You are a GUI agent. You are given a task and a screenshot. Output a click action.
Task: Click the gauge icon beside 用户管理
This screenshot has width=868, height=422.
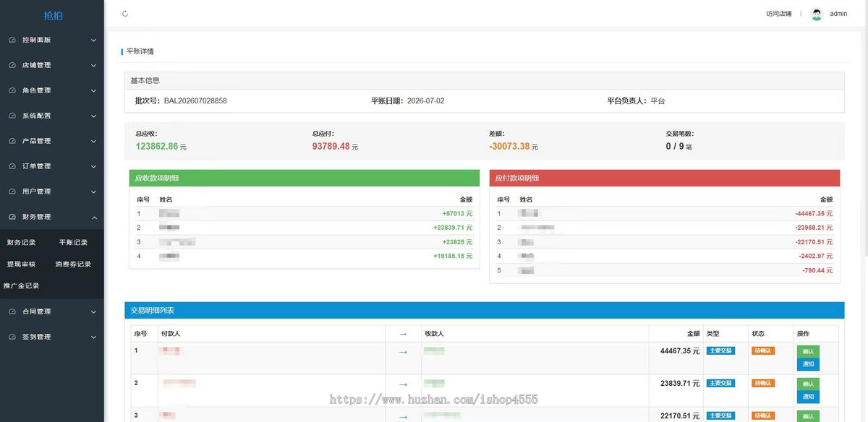tap(12, 191)
